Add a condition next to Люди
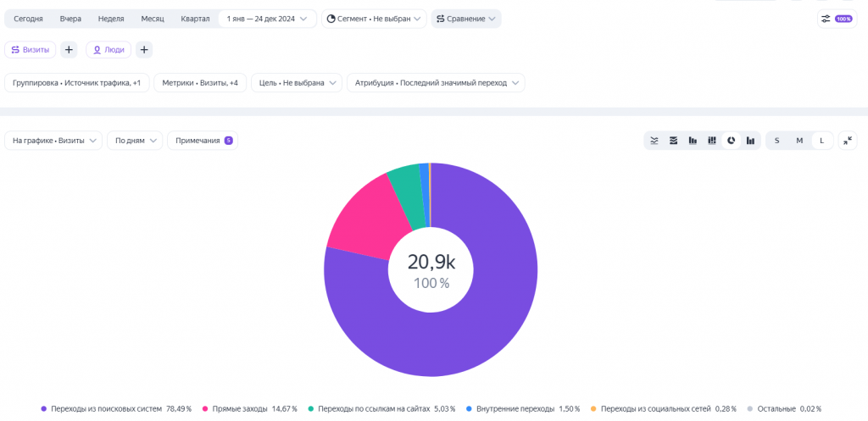 tap(144, 50)
